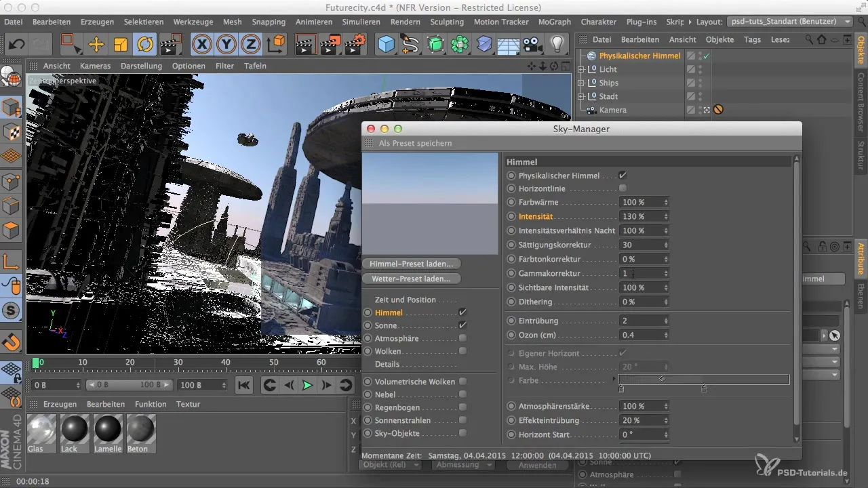The width and height of the screenshot is (868, 488).
Task: Select the Kamera object in the object list
Action: tap(612, 110)
